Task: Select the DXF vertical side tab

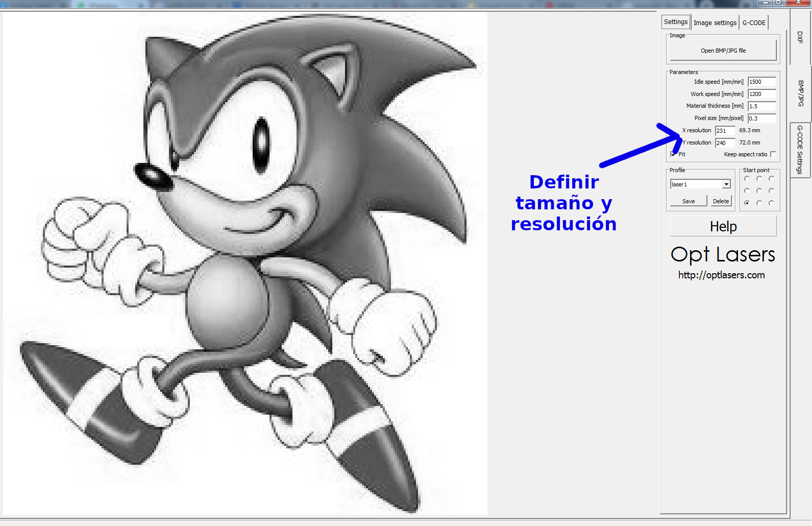Action: [800, 37]
